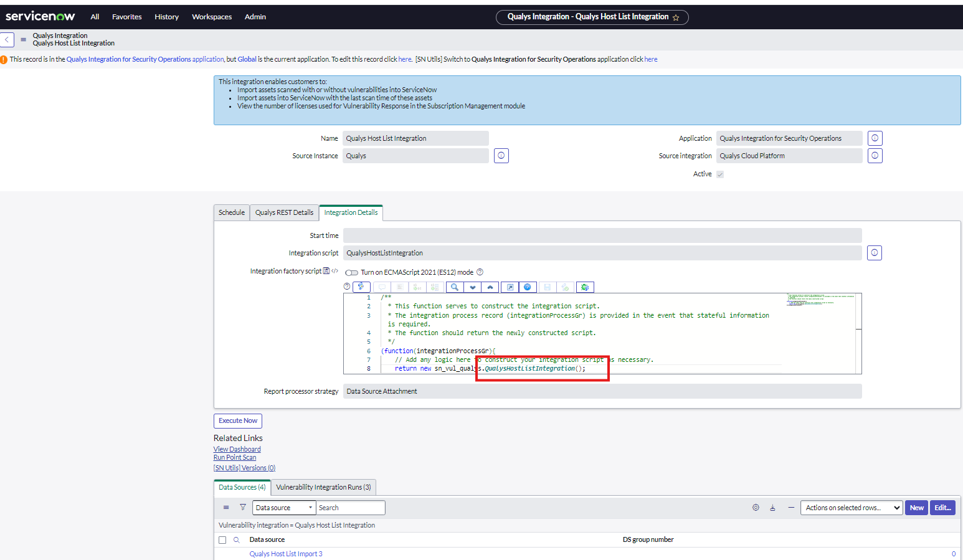The width and height of the screenshot is (963, 560).
Task: Open the Run Point Scan link
Action: click(x=235, y=457)
